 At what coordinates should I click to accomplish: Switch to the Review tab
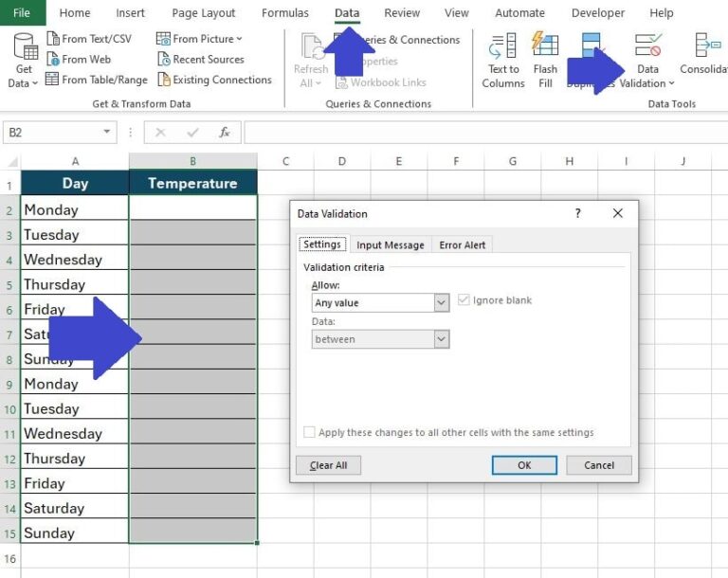point(402,13)
